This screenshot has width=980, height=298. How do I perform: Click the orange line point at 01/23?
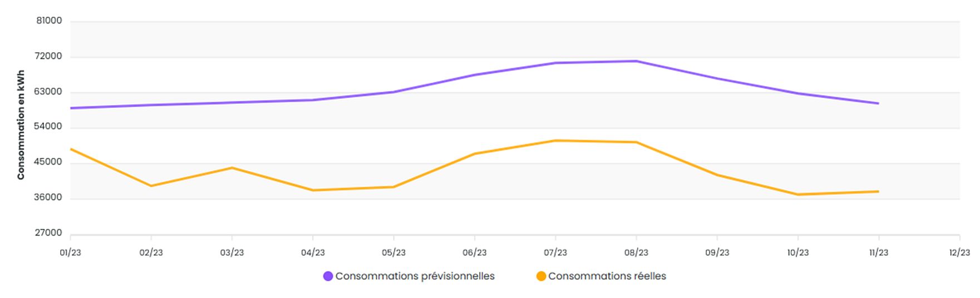point(71,149)
